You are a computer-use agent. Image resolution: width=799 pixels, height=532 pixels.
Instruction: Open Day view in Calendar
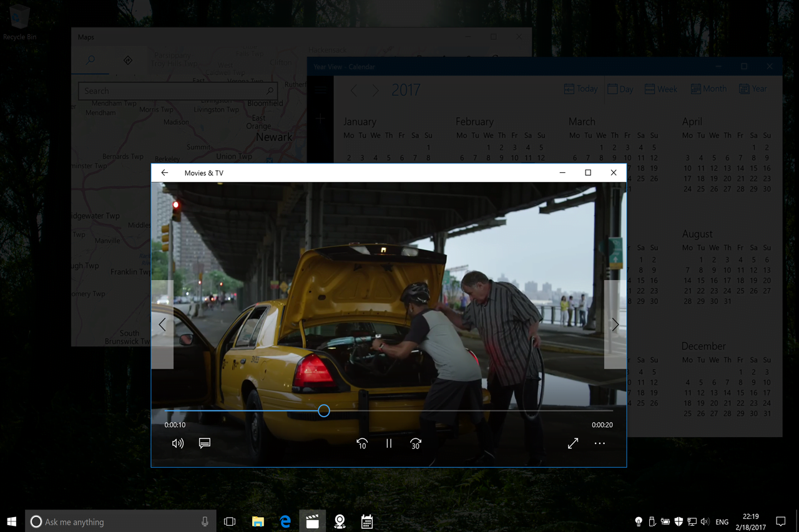click(620, 89)
